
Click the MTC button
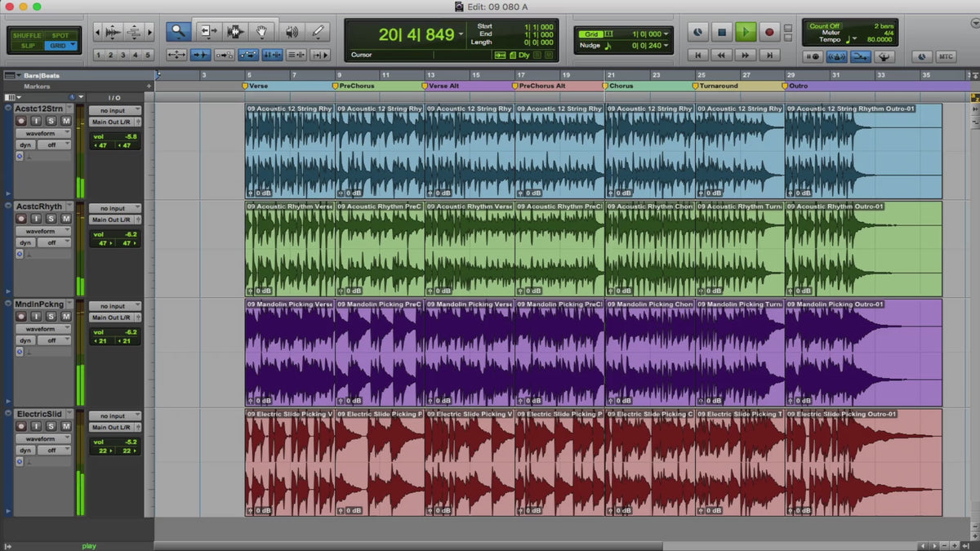946,56
